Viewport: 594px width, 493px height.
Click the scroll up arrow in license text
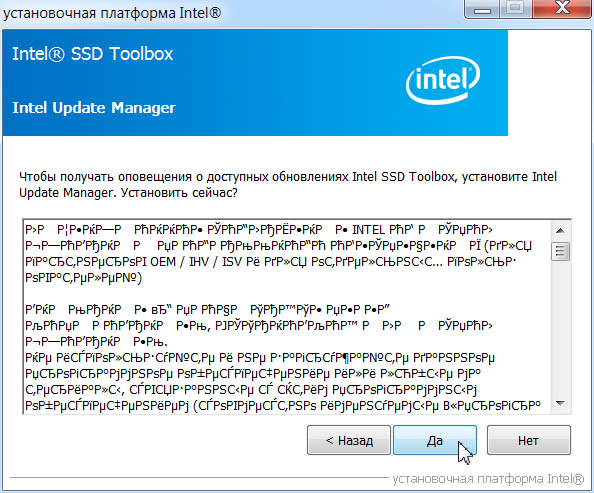click(560, 230)
